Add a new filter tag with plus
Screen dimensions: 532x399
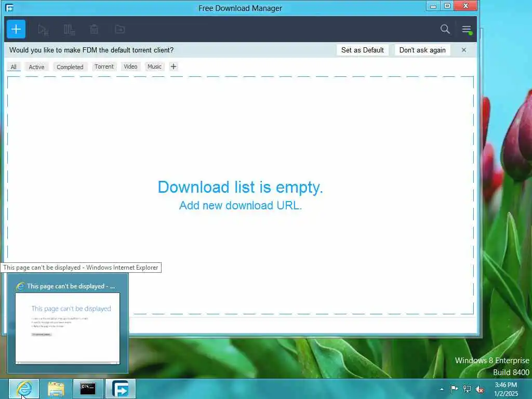coord(174,66)
